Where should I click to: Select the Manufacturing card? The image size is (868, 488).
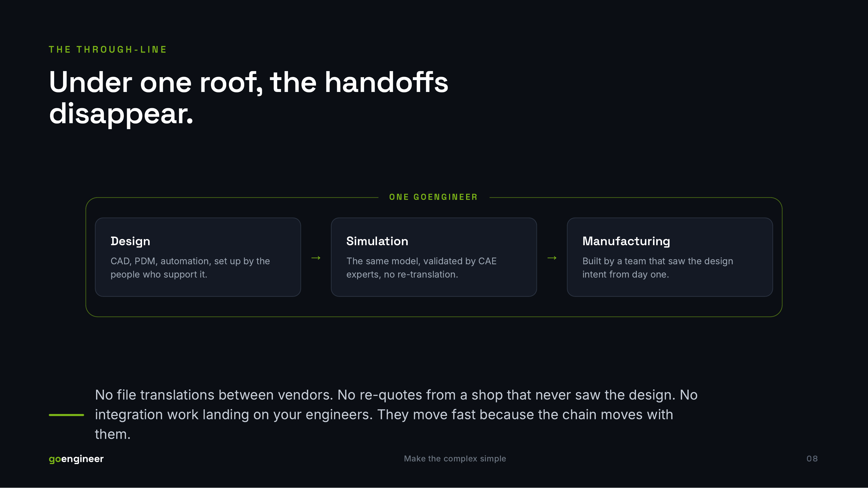click(x=670, y=257)
